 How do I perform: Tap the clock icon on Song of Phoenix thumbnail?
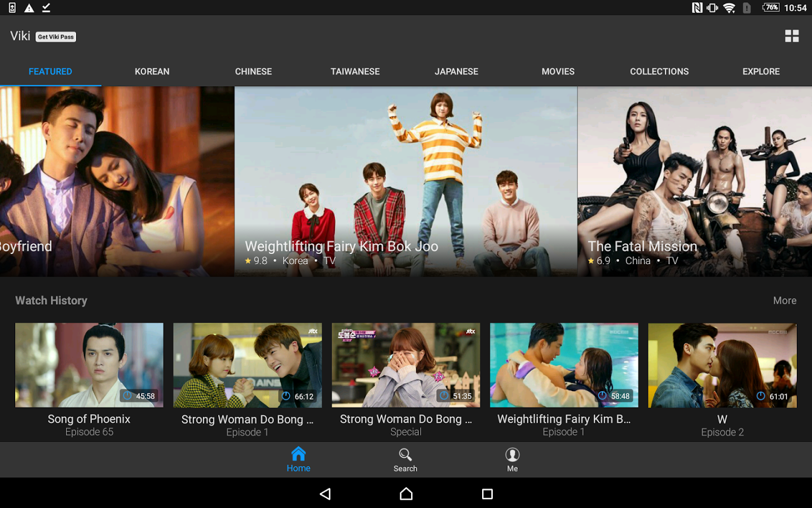pos(127,396)
